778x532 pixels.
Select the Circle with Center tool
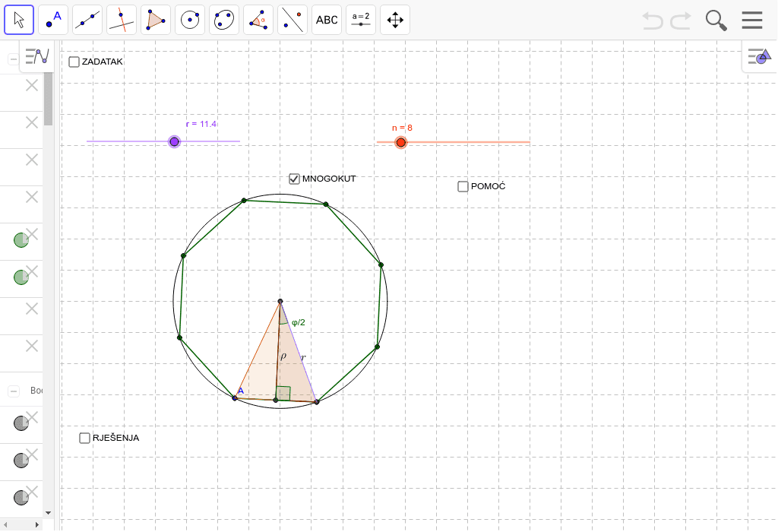coord(189,19)
